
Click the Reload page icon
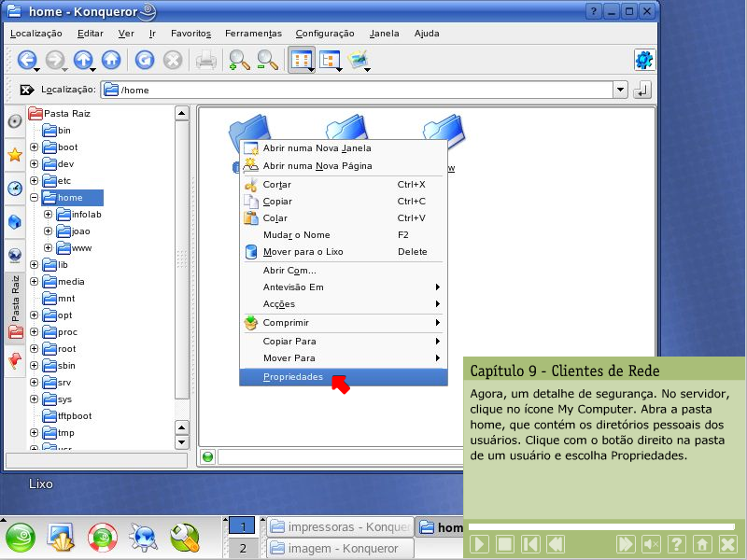point(145,60)
